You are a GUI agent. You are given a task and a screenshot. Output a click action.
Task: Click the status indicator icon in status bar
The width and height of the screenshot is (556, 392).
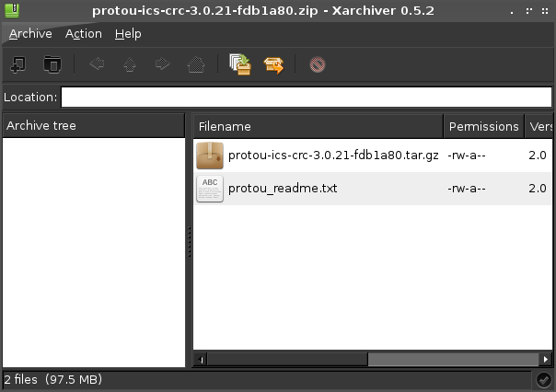point(543,380)
